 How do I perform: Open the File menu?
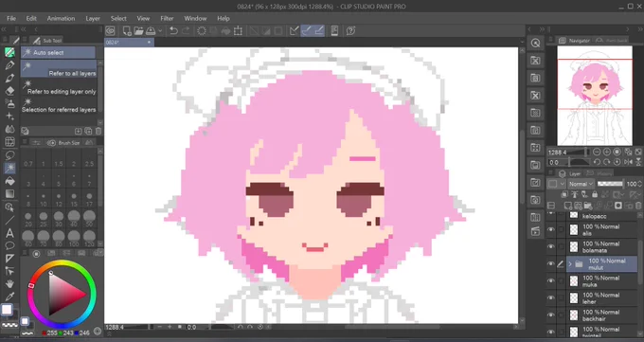point(11,19)
